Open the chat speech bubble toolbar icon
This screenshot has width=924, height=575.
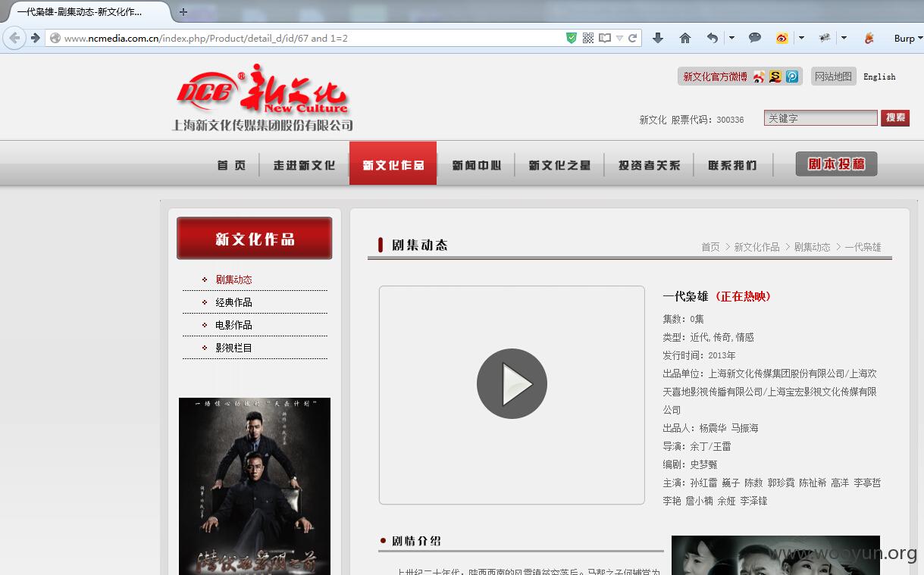[x=755, y=38]
